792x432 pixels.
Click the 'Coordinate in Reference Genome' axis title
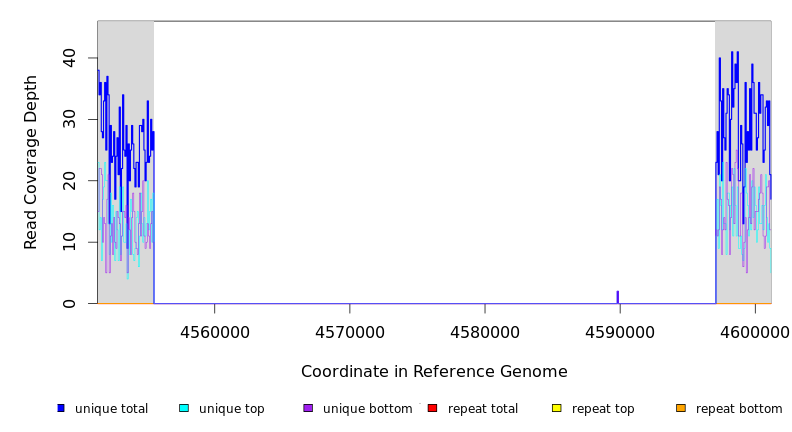434,372
